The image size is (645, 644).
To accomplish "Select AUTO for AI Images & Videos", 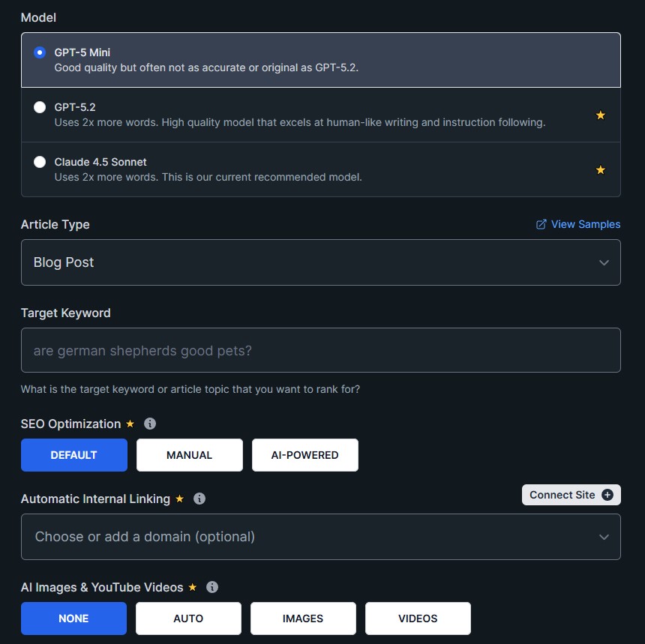I will click(x=188, y=619).
